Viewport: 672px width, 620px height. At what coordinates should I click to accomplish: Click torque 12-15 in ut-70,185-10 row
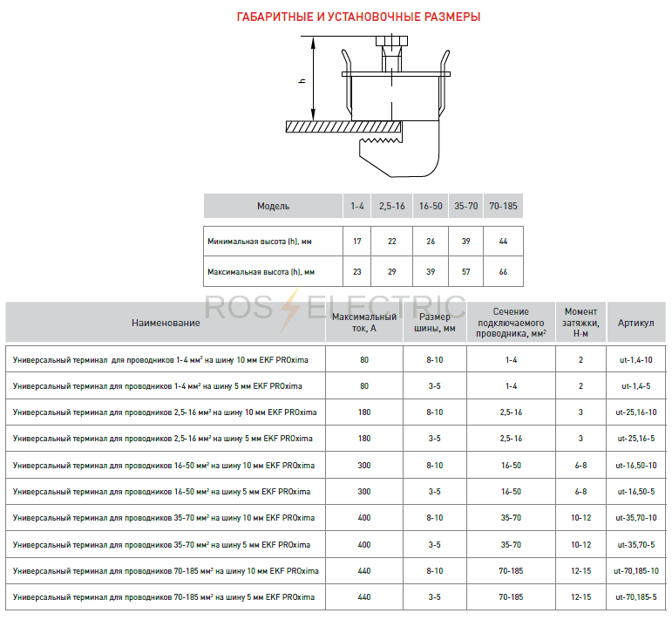coord(580,571)
